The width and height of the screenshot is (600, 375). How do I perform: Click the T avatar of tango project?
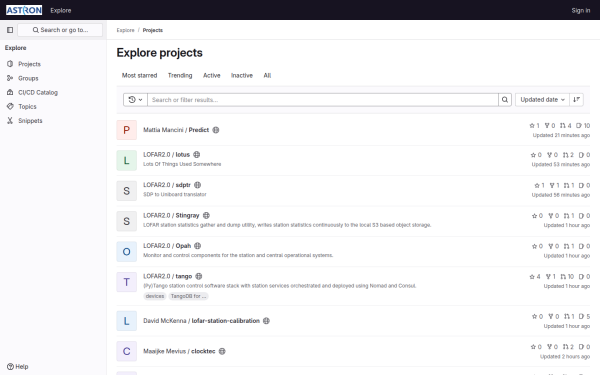click(127, 282)
